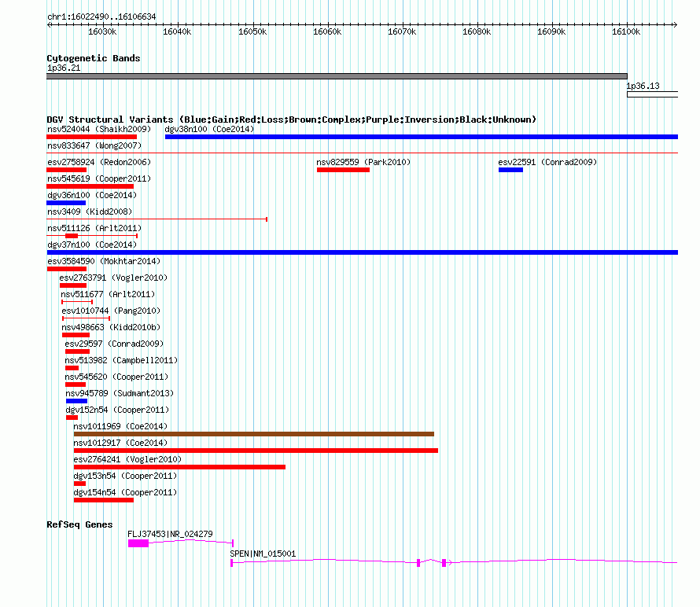This screenshot has height=607, width=700.
Task: Select the nsv3409 (Kidd2008) label
Action: (90, 212)
